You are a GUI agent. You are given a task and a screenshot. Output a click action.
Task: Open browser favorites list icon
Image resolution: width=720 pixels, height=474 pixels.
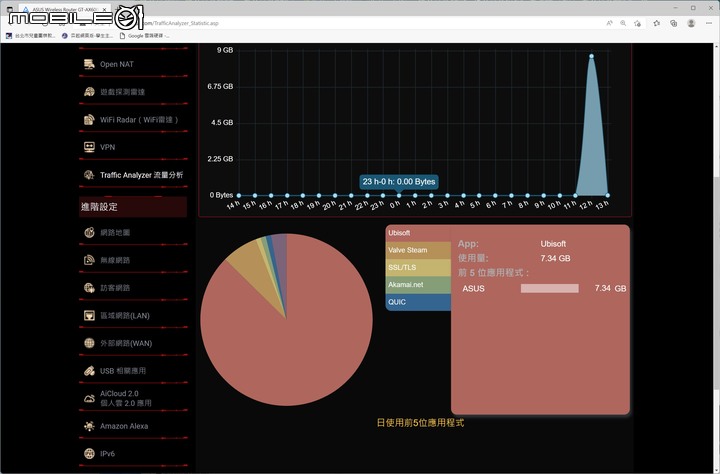657,23
